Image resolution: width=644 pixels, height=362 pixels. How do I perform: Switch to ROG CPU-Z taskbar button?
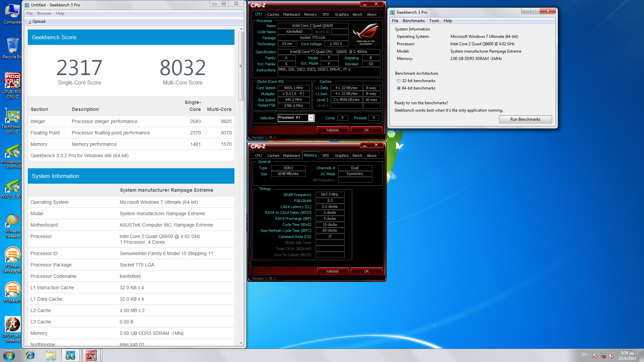(91, 355)
